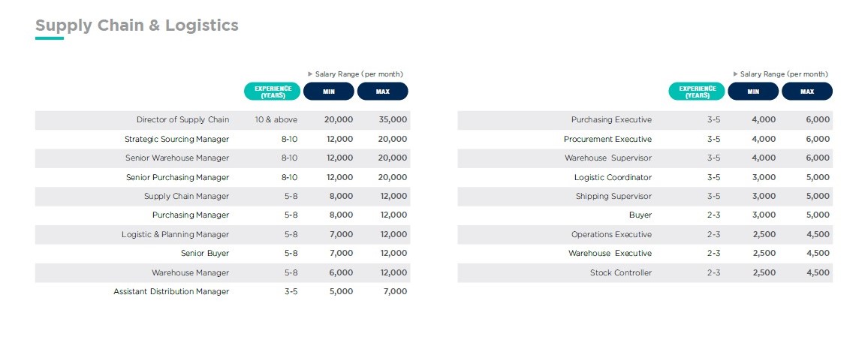Click the right Salary Range arrow marker
The width and height of the screenshot is (868, 337).
[x=735, y=74]
